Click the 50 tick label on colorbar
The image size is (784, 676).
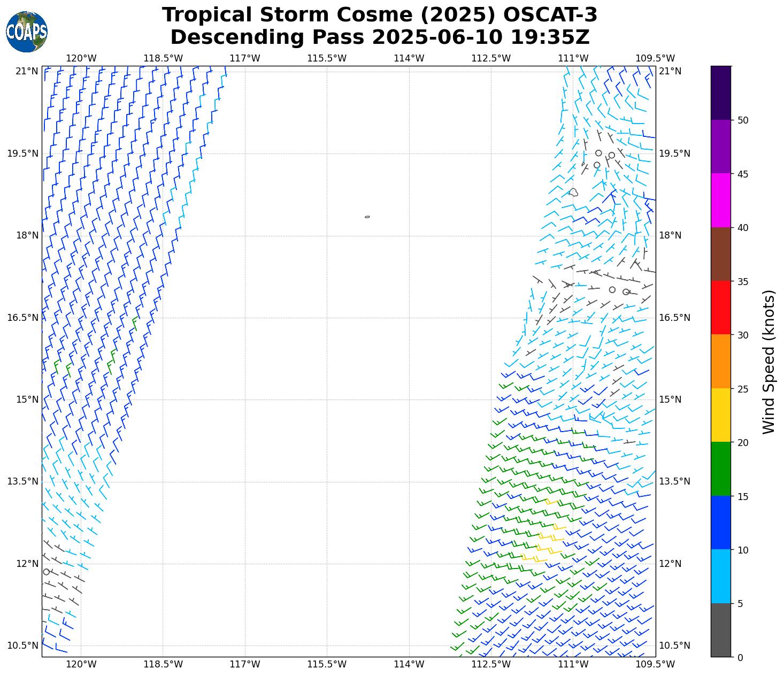click(x=742, y=120)
